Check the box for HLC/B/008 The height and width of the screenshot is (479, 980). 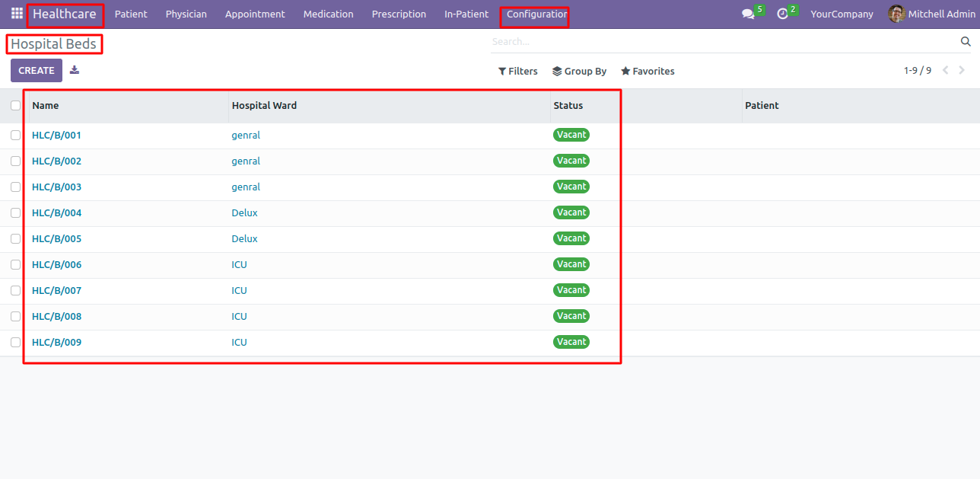pos(15,317)
